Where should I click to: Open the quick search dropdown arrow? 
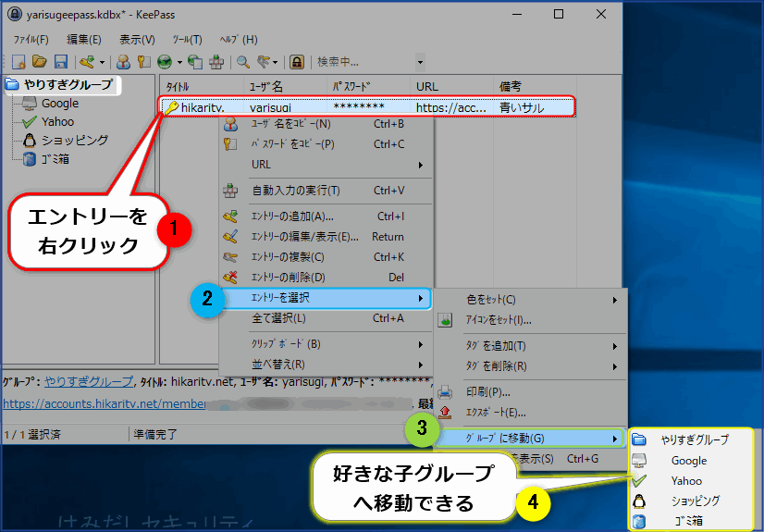coord(420,62)
